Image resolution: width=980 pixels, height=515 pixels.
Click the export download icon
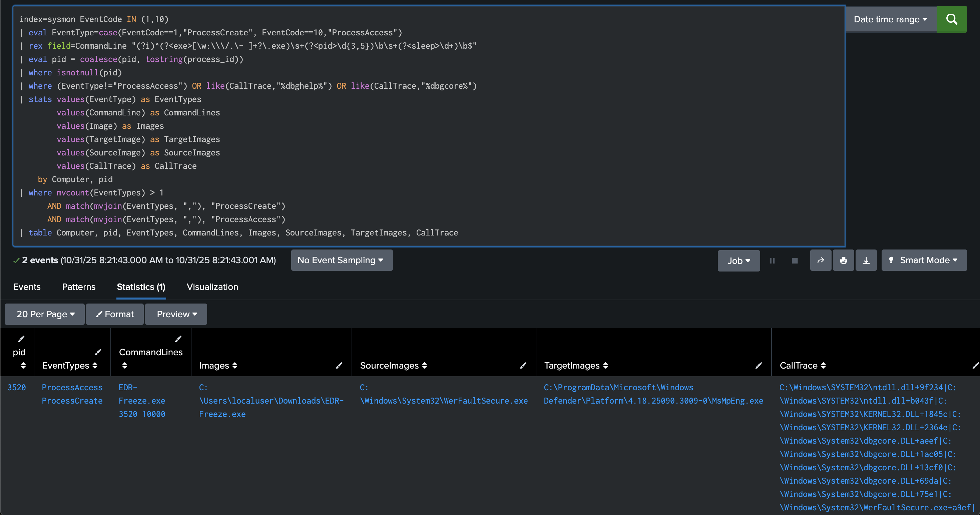(x=866, y=260)
